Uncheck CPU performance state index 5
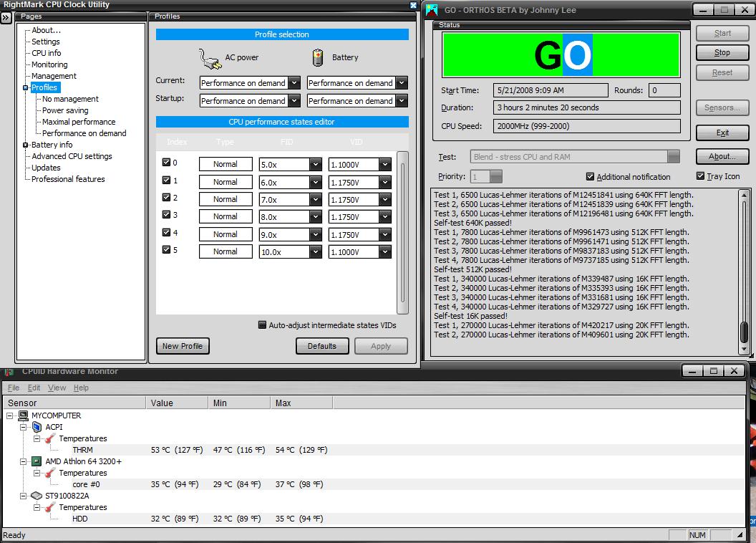Image resolution: width=756 pixels, height=543 pixels. (x=166, y=249)
